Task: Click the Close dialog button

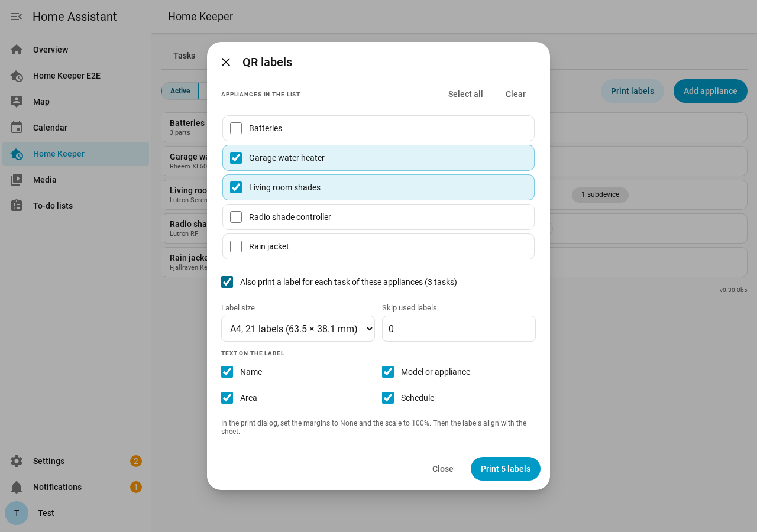Action: pyautogui.click(x=443, y=469)
